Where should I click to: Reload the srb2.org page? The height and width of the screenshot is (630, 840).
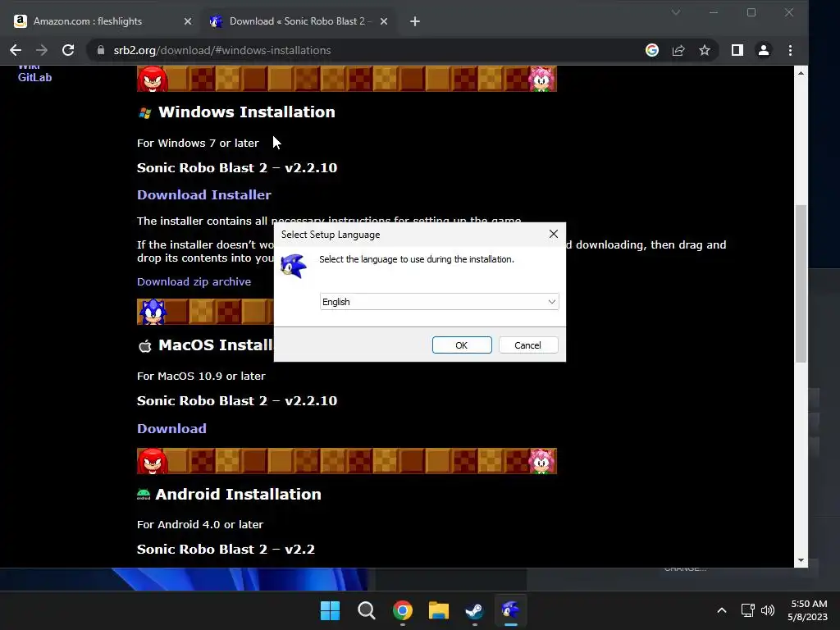pos(68,50)
